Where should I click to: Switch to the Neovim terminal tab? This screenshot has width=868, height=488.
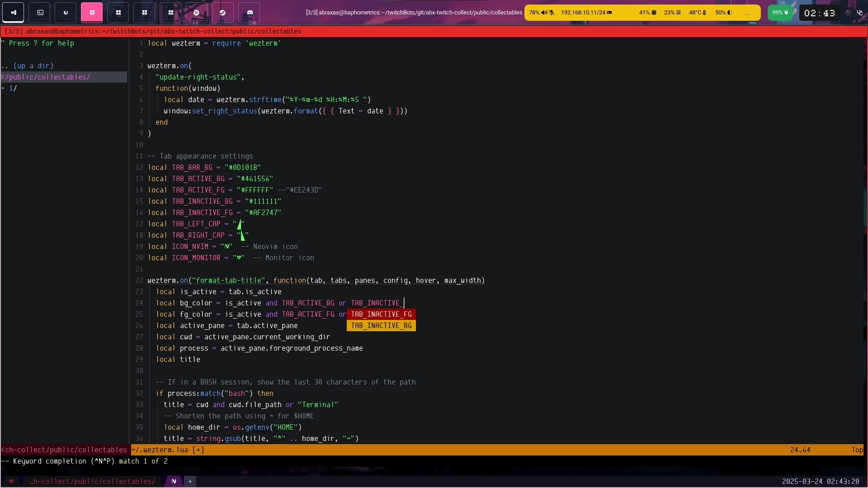pyautogui.click(x=174, y=481)
